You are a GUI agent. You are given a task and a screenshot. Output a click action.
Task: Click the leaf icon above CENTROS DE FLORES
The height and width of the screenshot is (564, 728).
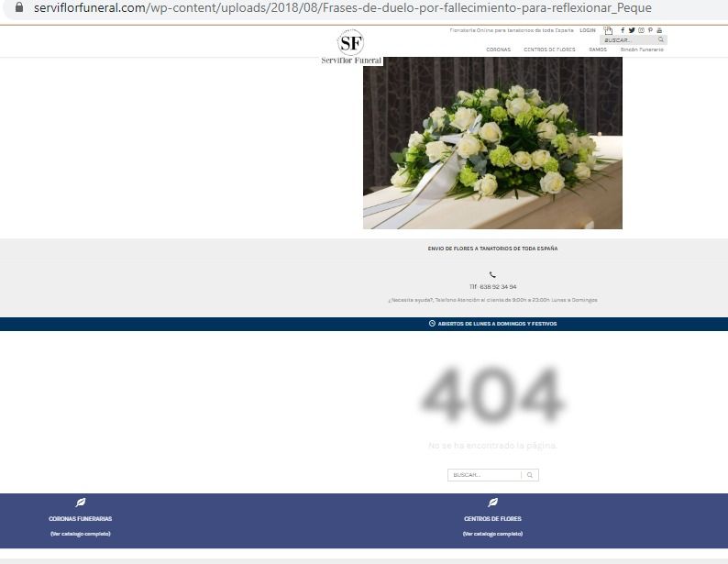pyautogui.click(x=492, y=503)
